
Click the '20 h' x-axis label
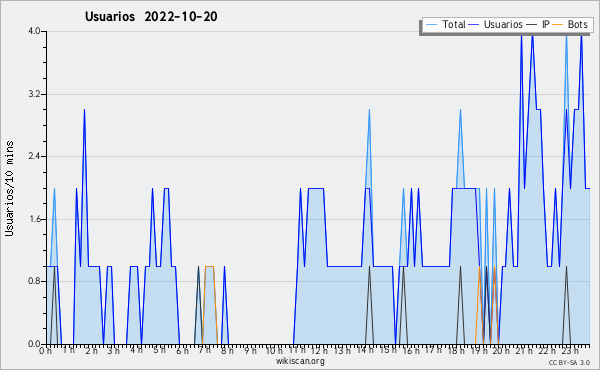[x=501, y=351]
